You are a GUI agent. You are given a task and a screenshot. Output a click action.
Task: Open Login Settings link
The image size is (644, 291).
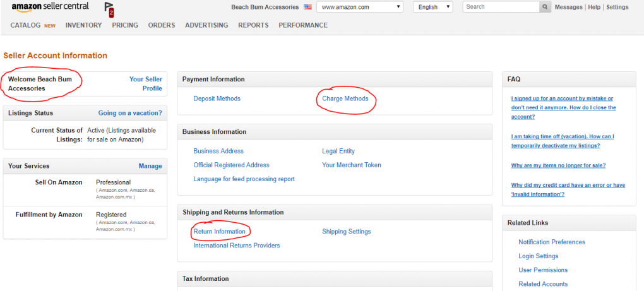pyautogui.click(x=539, y=256)
